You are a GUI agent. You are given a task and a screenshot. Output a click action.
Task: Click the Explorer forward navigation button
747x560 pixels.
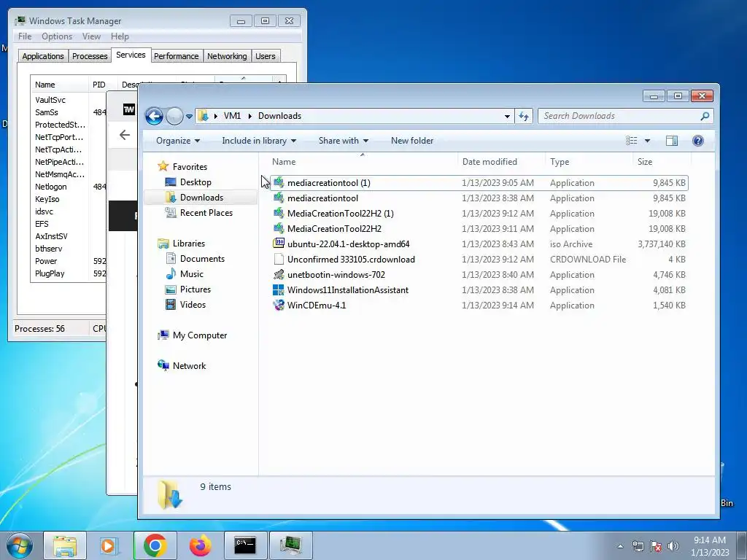[174, 116]
